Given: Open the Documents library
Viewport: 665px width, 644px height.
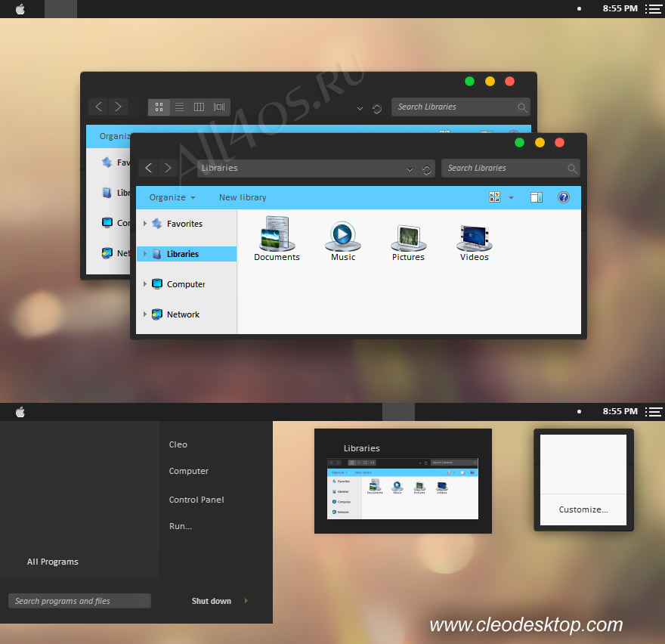Looking at the screenshot, I should [277, 238].
